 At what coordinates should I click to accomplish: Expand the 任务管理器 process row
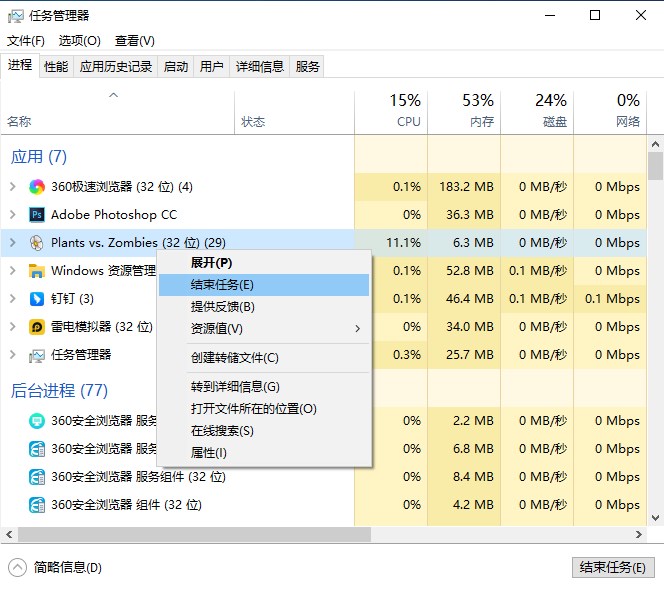click(13, 355)
